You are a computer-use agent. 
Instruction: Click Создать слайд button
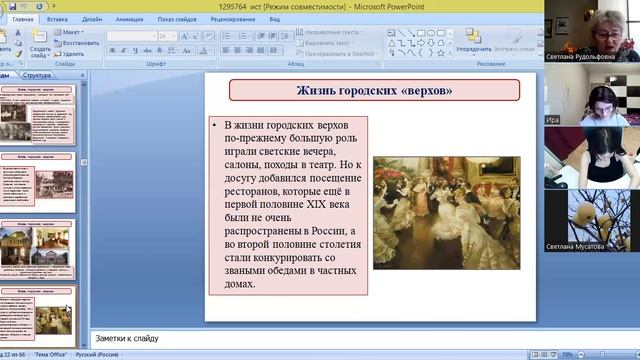pyautogui.click(x=40, y=44)
